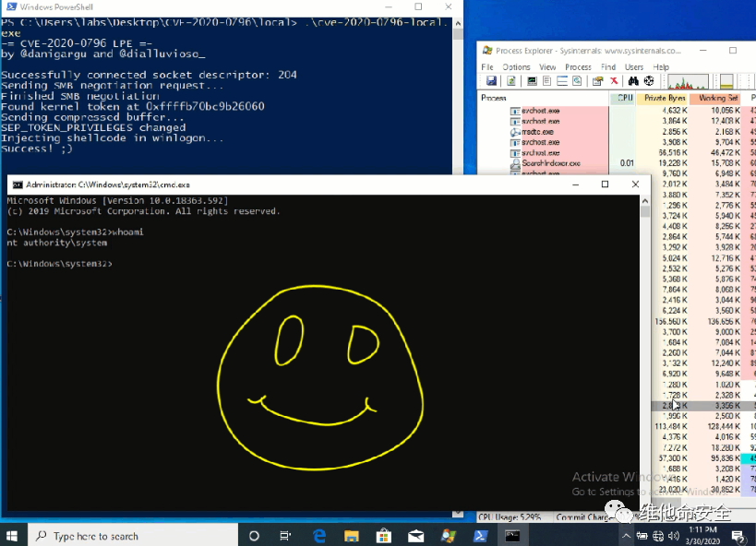Click the red X Kill Process icon

click(616, 81)
